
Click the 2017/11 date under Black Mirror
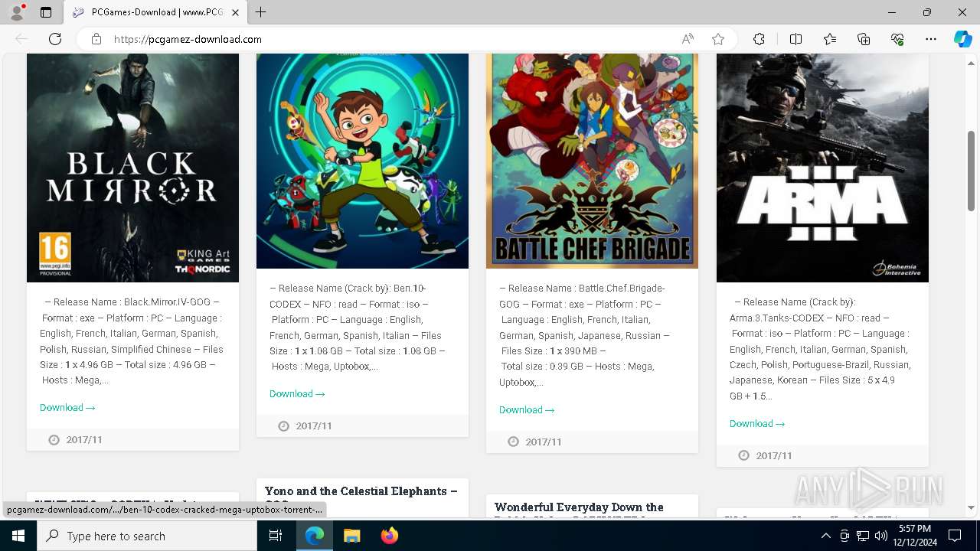[x=84, y=440]
